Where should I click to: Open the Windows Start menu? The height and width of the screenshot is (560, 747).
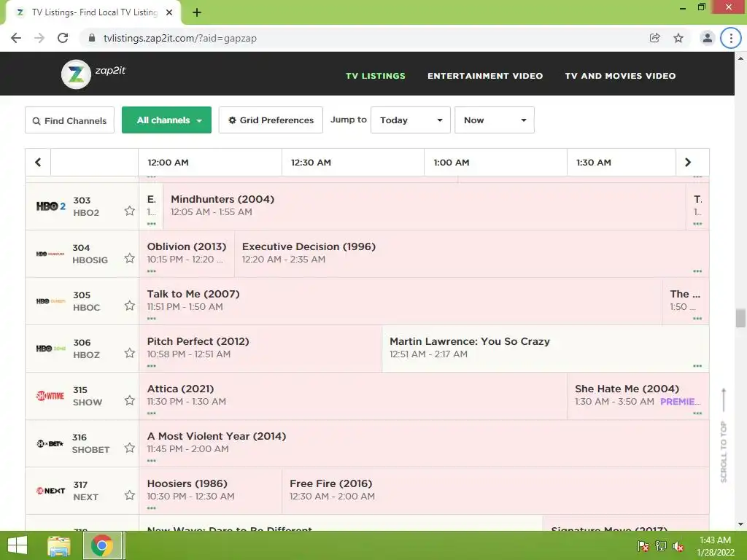click(x=18, y=545)
